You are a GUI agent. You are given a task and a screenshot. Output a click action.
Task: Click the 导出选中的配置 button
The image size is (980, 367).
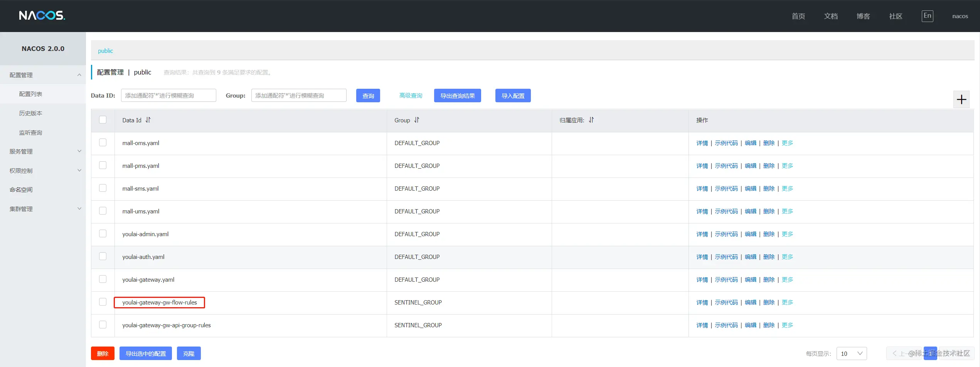coord(146,353)
